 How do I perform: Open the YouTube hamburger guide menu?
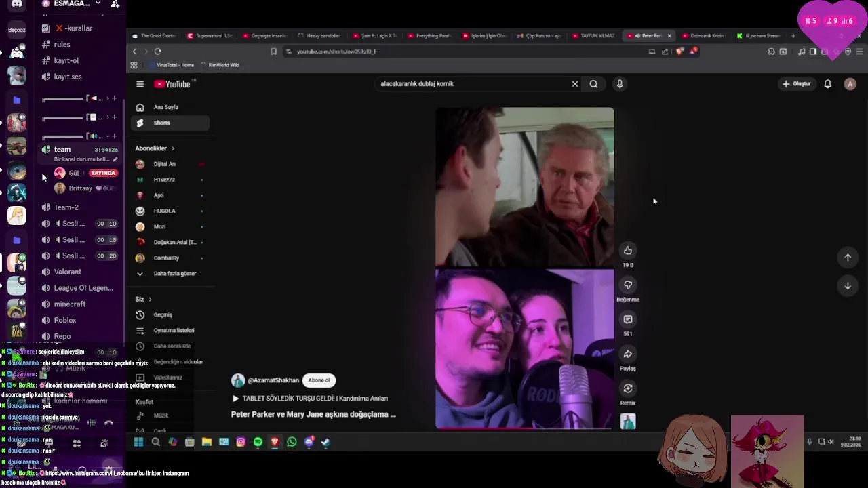tap(140, 84)
